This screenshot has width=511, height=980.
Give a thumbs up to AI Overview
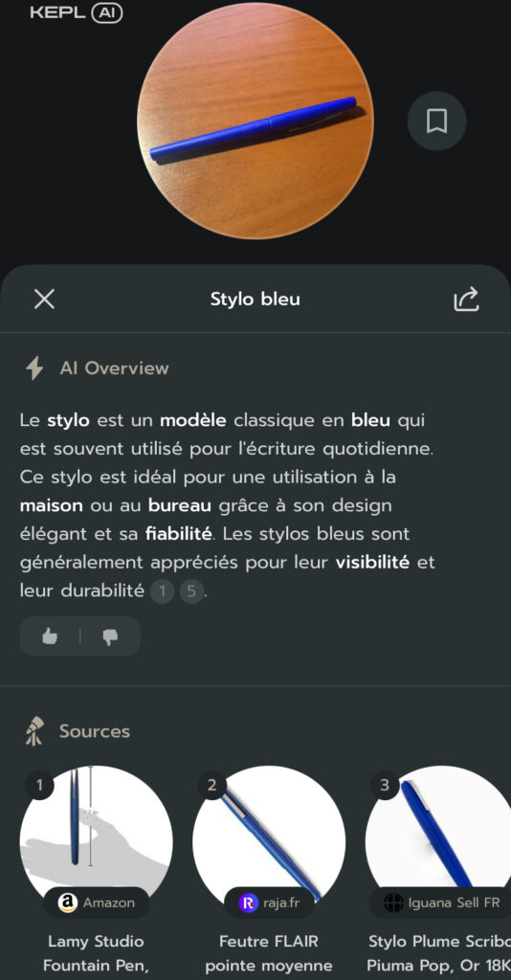[x=50, y=636]
